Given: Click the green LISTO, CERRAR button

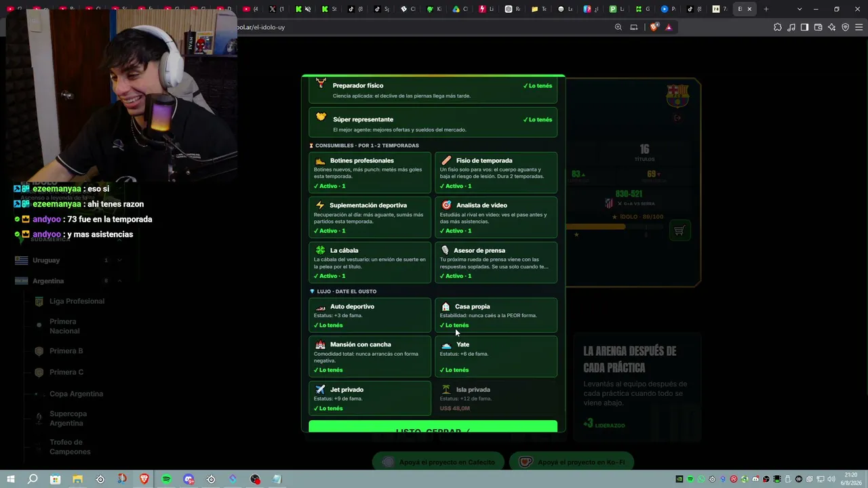Looking at the screenshot, I should point(433,427).
